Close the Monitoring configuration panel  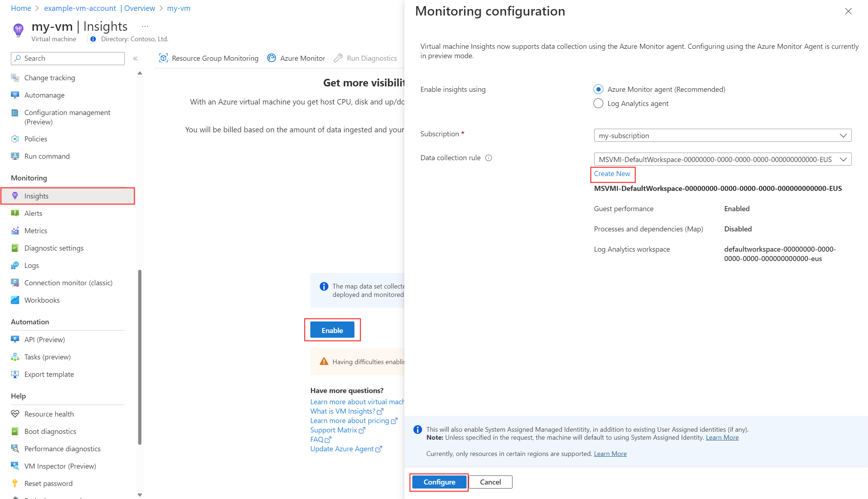(x=848, y=12)
